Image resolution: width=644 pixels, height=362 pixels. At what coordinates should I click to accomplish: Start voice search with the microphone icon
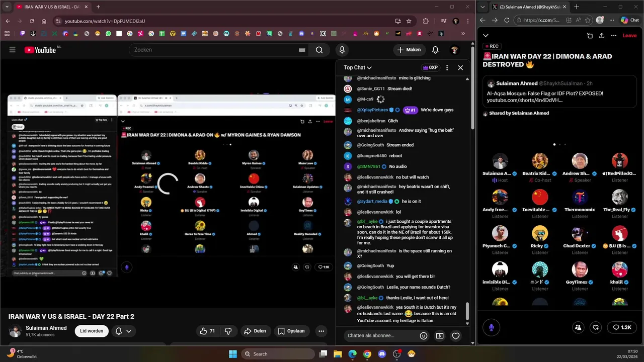click(342, 50)
